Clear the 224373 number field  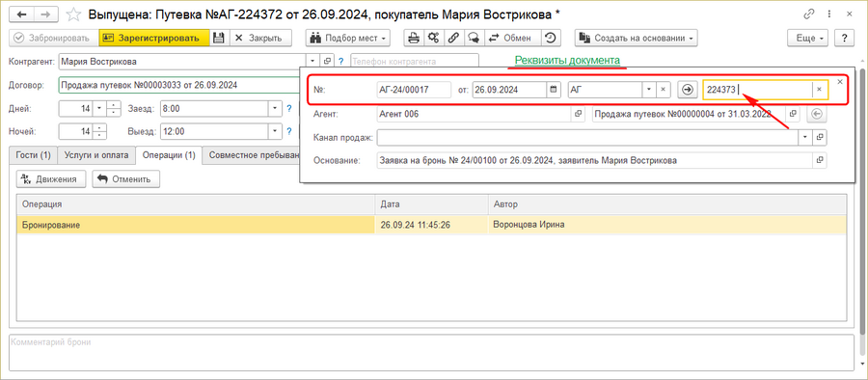click(819, 89)
